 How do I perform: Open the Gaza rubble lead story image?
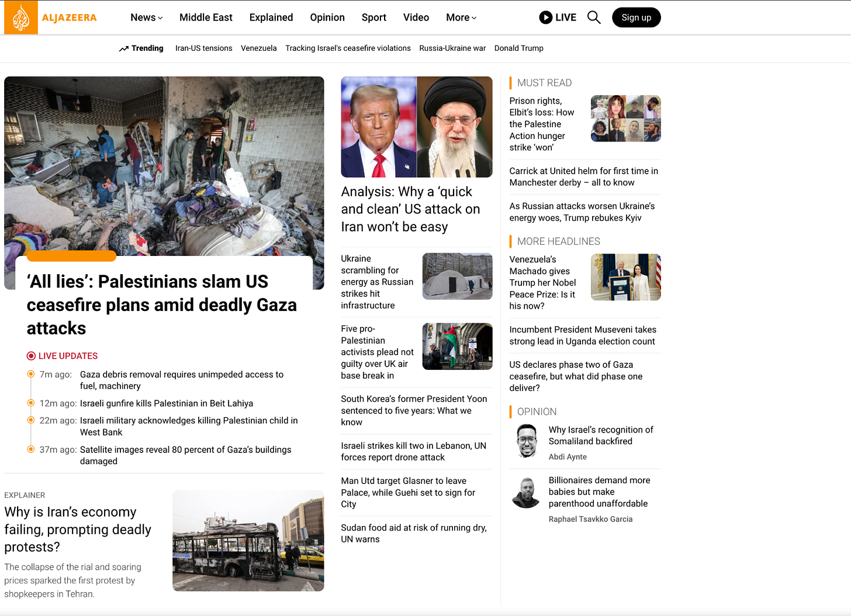[164, 167]
